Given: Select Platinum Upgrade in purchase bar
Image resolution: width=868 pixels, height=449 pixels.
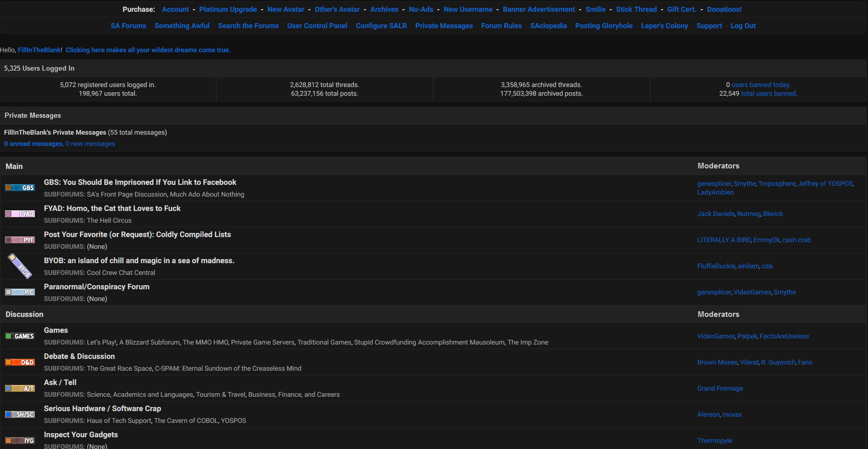Looking at the screenshot, I should [x=228, y=9].
